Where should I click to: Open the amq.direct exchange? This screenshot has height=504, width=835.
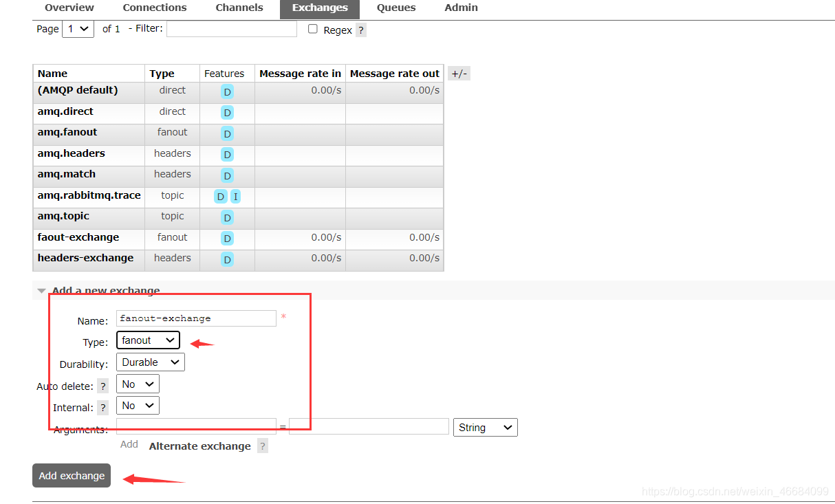click(65, 111)
